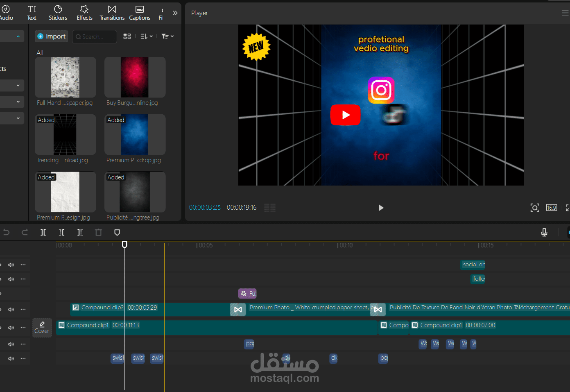The image size is (570, 392).
Task: Expand the more tools chevron
Action: pyautogui.click(x=175, y=13)
